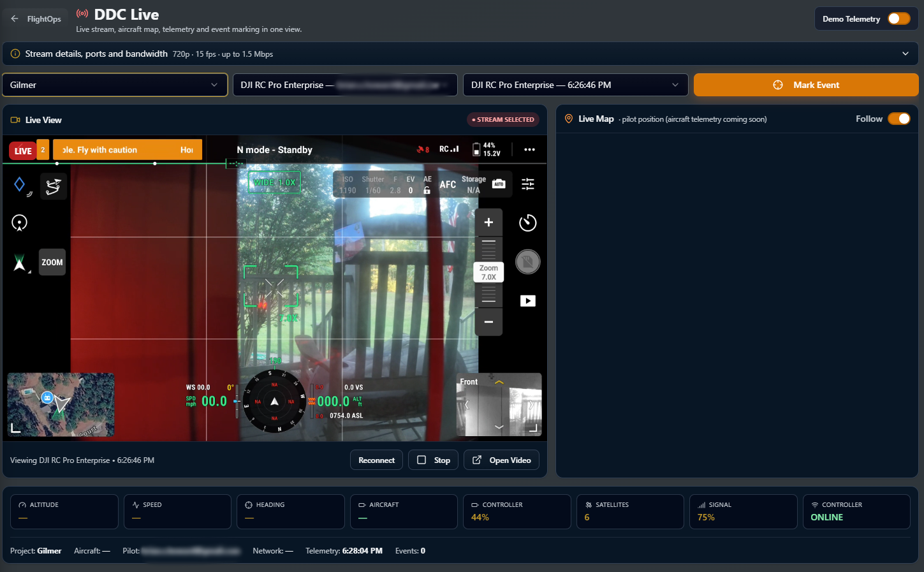Open the 6:26:46 PM stream dropdown
924x572 pixels.
click(x=575, y=85)
